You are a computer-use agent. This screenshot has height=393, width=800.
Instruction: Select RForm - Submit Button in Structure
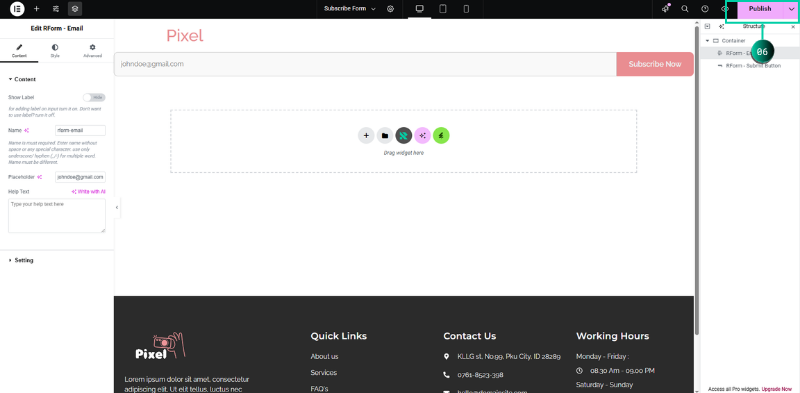[x=753, y=65]
